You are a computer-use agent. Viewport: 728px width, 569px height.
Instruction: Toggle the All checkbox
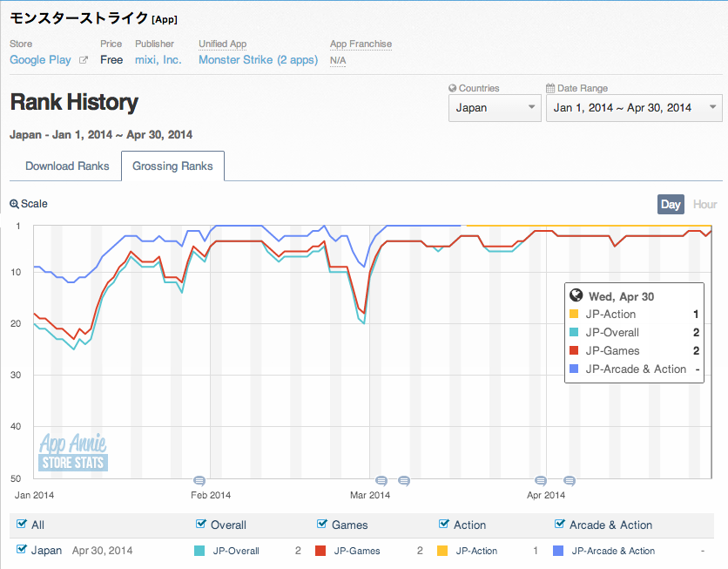click(22, 524)
